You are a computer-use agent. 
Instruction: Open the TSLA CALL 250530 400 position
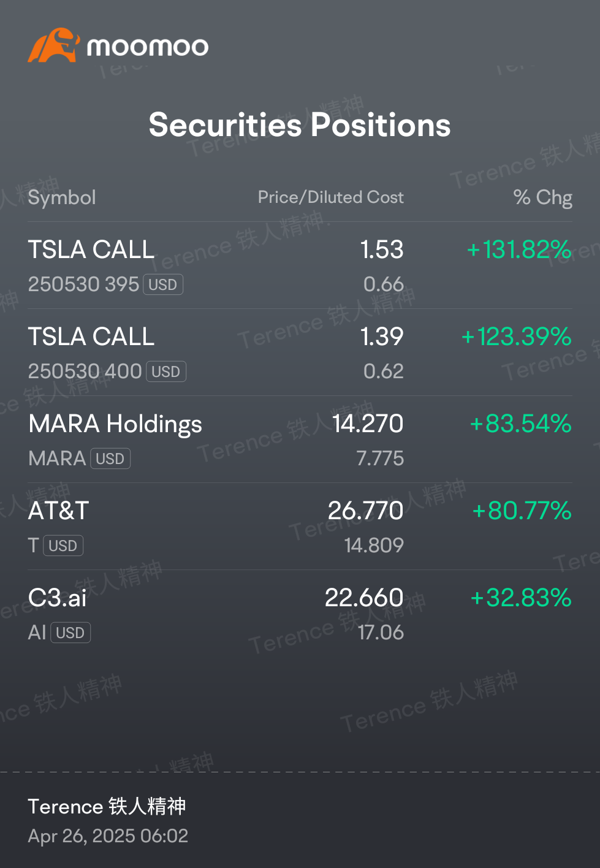(300, 352)
